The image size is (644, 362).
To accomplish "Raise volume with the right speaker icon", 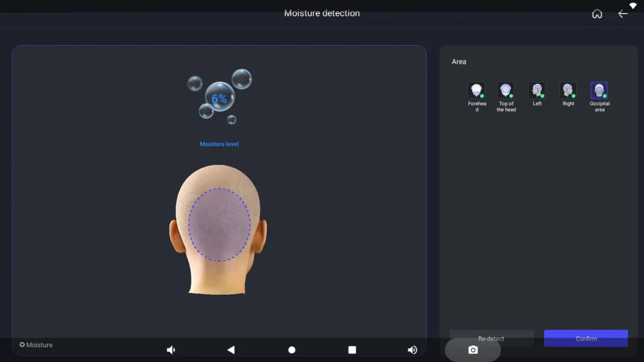I will coord(413,349).
